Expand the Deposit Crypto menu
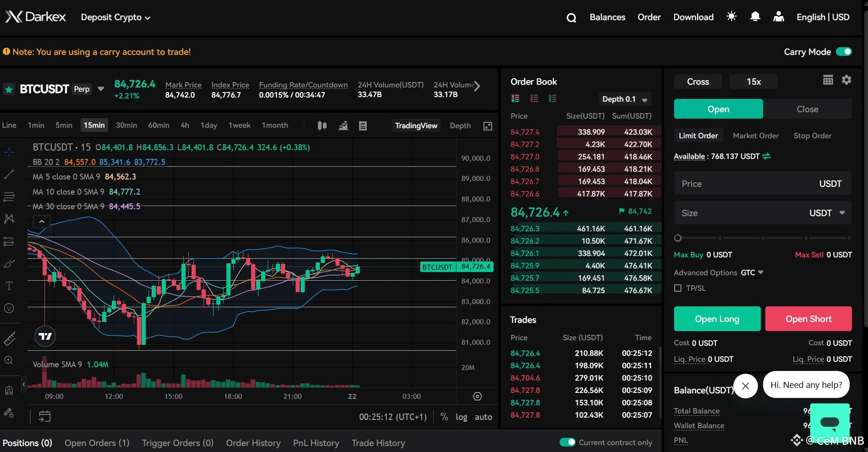The width and height of the screenshot is (868, 452). [115, 17]
